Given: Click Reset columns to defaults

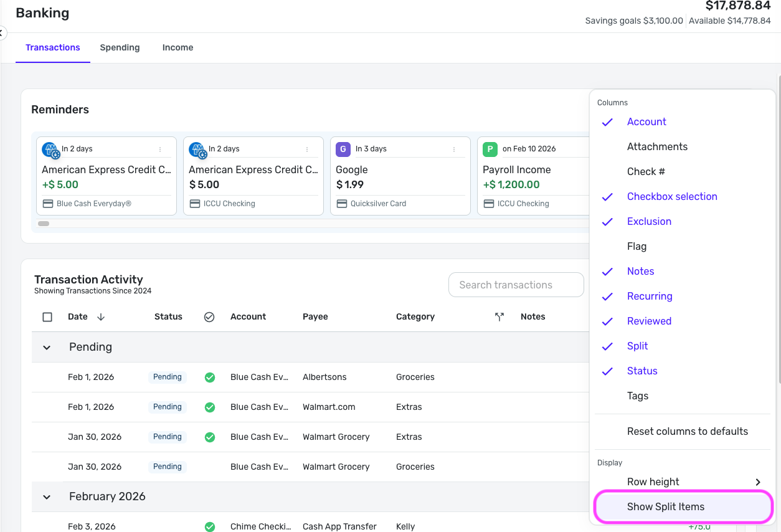Looking at the screenshot, I should click(x=687, y=432).
